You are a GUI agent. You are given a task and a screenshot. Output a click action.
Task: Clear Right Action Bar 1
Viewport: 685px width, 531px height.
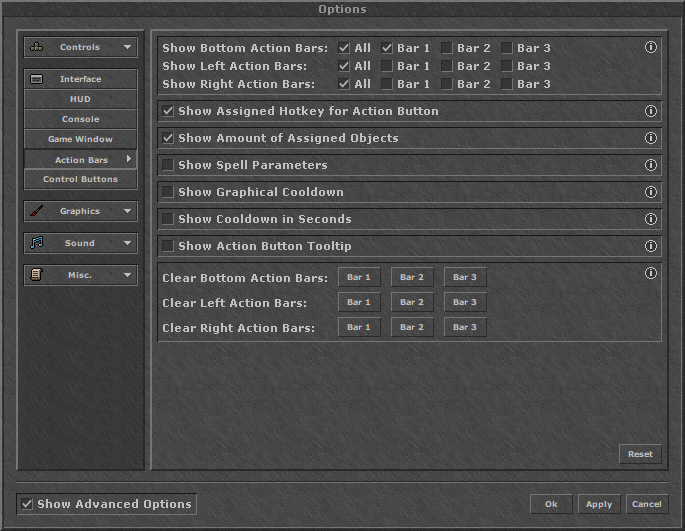tap(359, 327)
